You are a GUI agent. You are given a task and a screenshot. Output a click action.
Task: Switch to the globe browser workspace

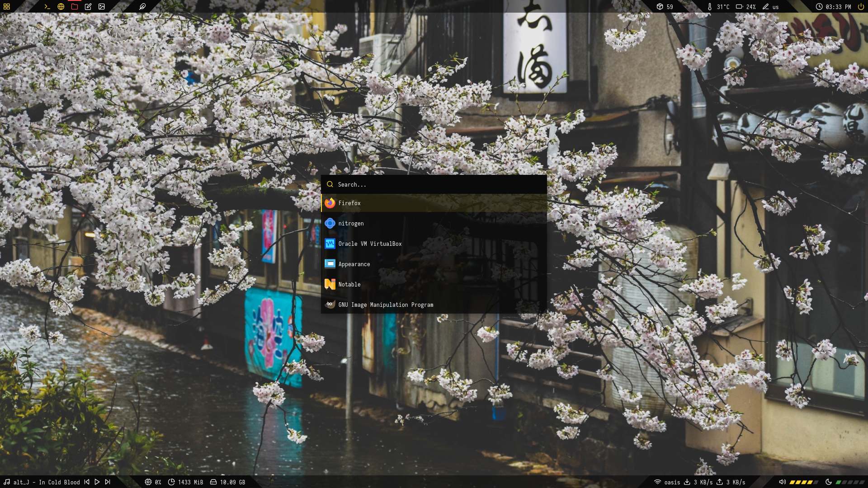61,7
